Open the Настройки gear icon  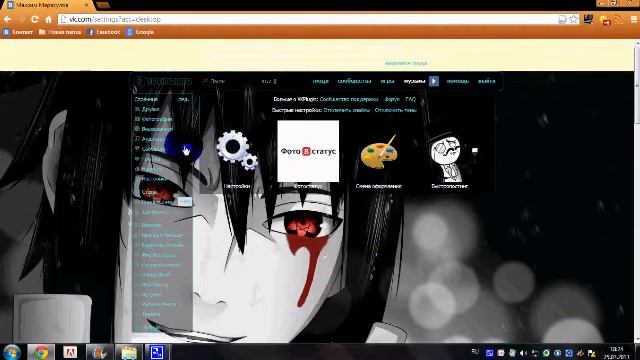pyautogui.click(x=237, y=150)
